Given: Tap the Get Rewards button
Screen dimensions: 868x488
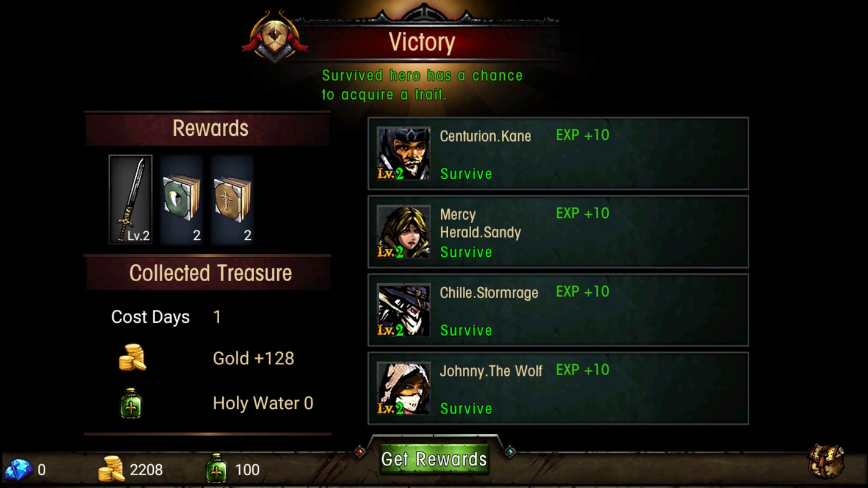Looking at the screenshot, I should click(434, 459).
